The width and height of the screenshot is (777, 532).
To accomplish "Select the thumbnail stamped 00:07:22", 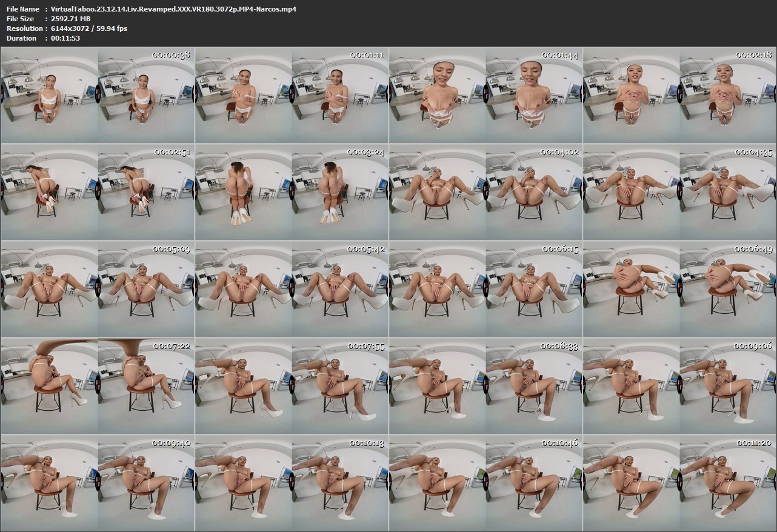I will click(98, 386).
